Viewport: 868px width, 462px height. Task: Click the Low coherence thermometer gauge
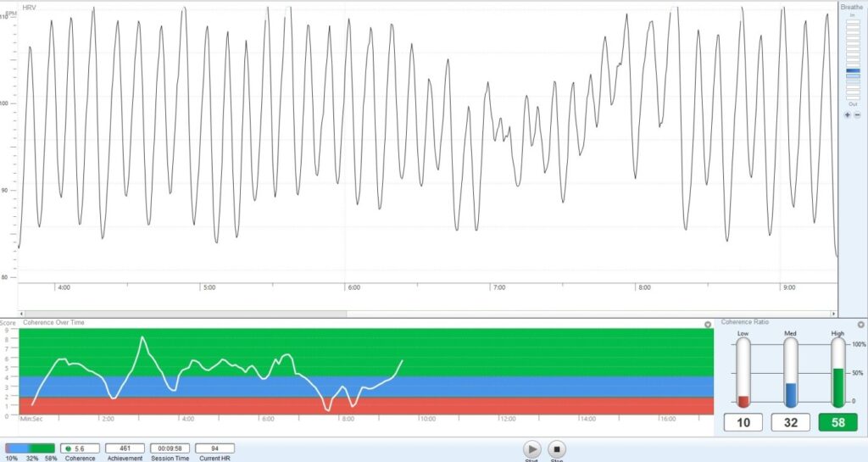coord(743,373)
